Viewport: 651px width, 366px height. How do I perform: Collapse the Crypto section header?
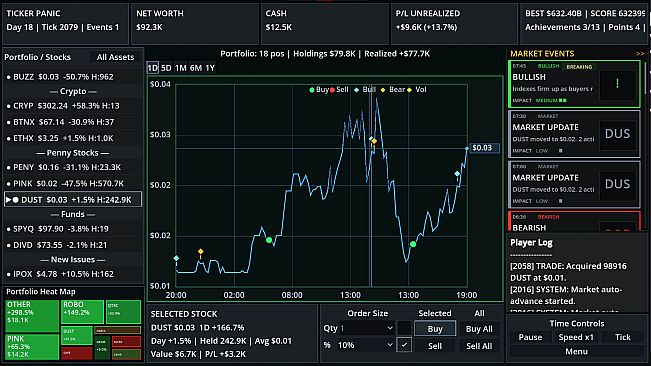(x=73, y=91)
